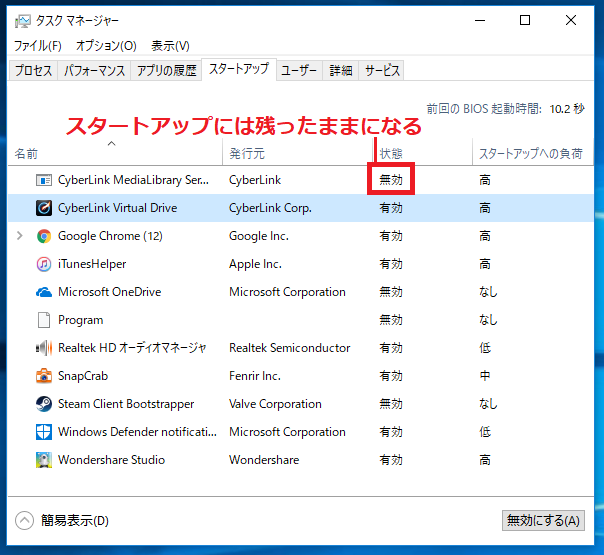Switch to the パフォーマンス tab

pyautogui.click(x=94, y=70)
